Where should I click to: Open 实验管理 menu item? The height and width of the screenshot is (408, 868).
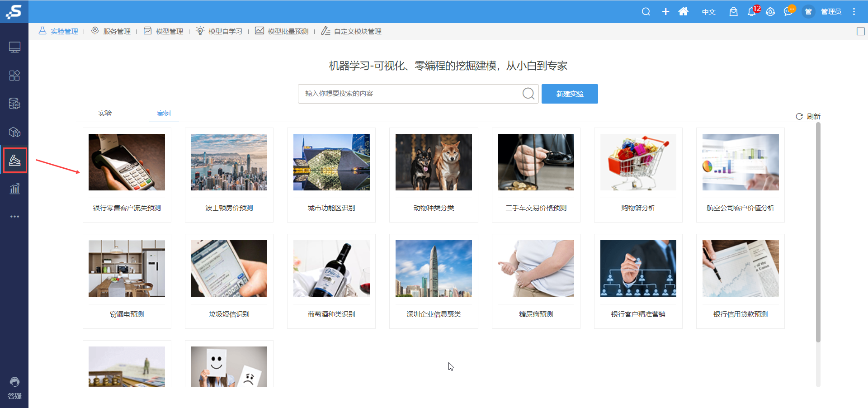pyautogui.click(x=58, y=31)
